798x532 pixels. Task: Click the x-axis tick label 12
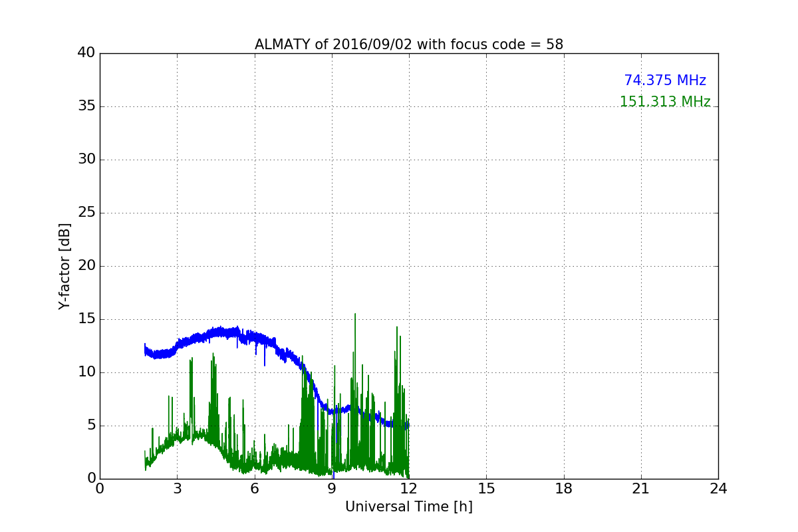click(x=409, y=489)
